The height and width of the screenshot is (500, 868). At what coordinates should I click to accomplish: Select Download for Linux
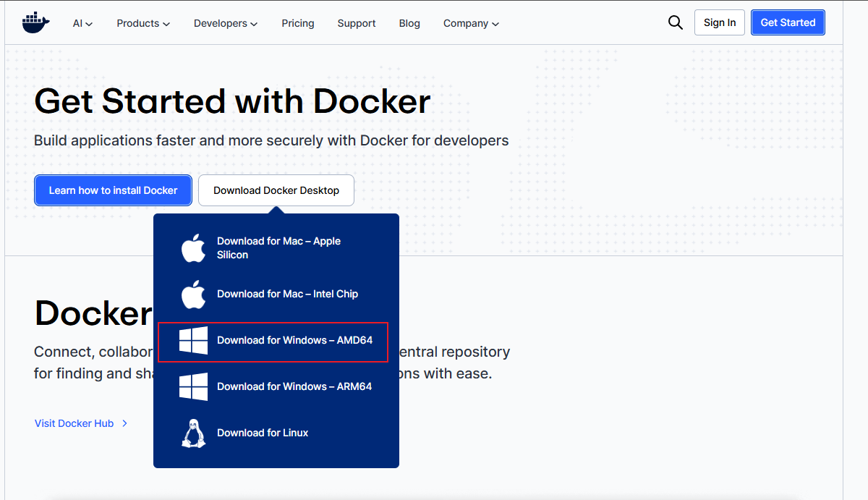[276, 433]
